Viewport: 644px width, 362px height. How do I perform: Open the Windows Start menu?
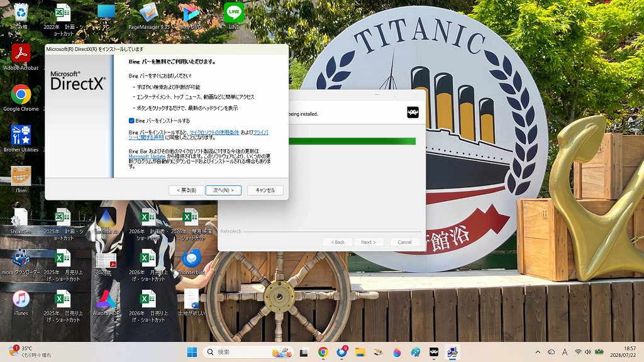pos(192,352)
